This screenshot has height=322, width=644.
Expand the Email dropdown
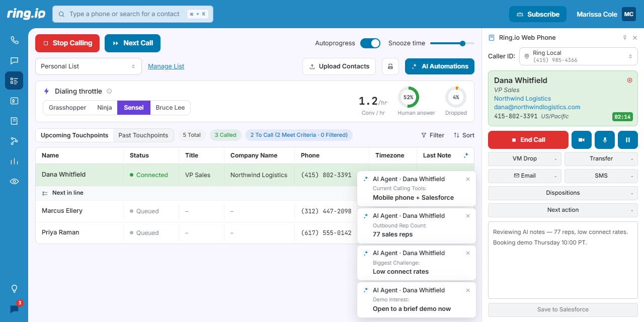pos(525,176)
